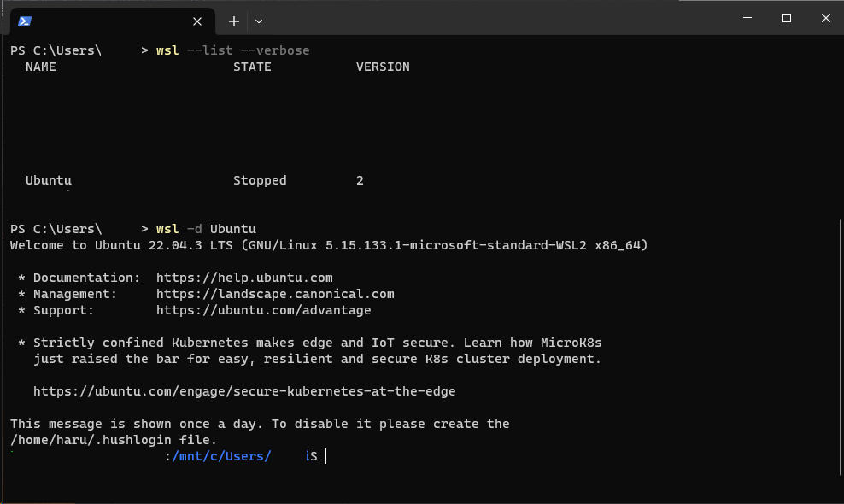Click the https://help.ubuntu.com link
Screen dimensions: 844x504
click(244, 278)
